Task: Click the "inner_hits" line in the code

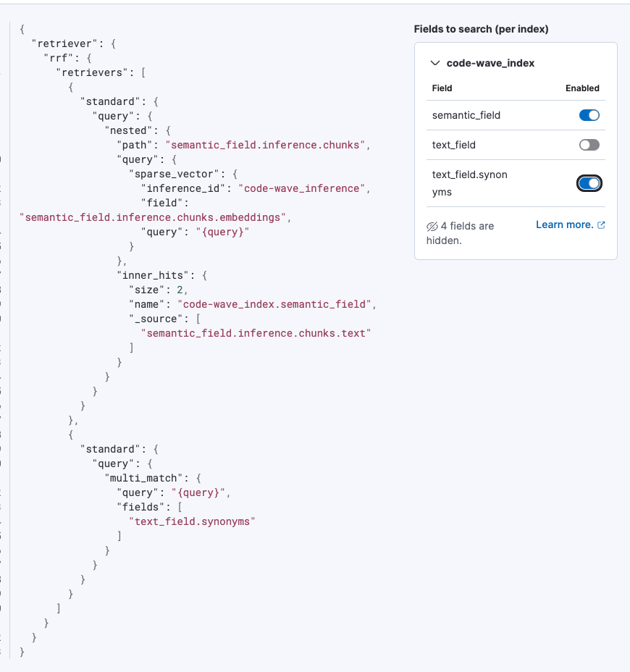Action: coord(162,276)
